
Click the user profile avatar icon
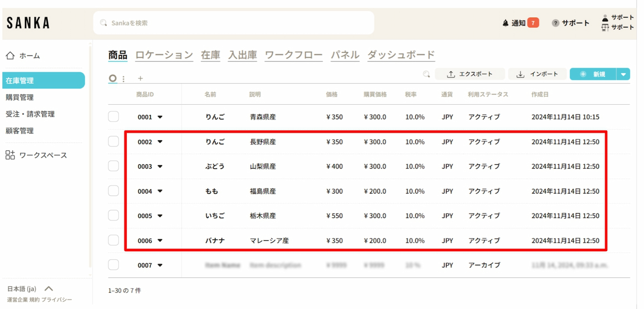coord(605,18)
